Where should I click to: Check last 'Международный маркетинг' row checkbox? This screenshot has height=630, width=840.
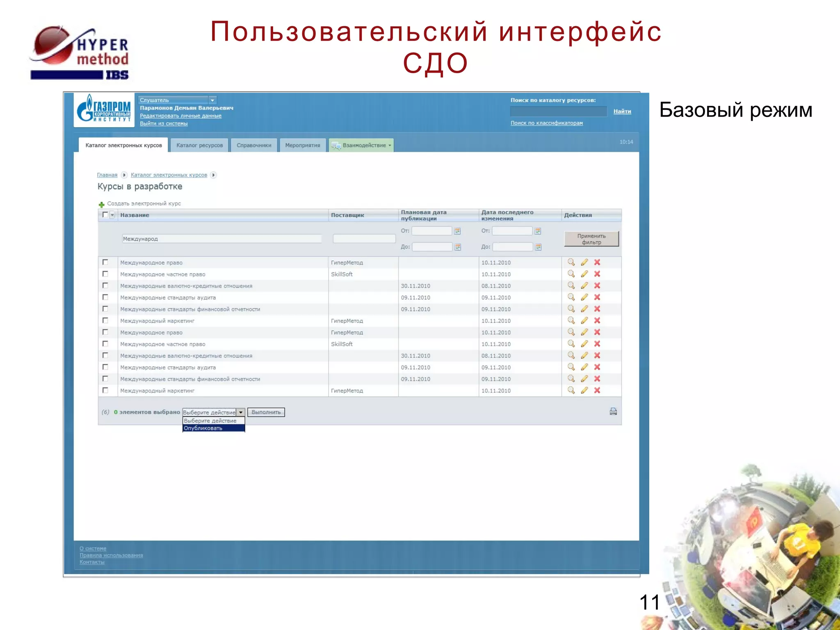pos(105,390)
